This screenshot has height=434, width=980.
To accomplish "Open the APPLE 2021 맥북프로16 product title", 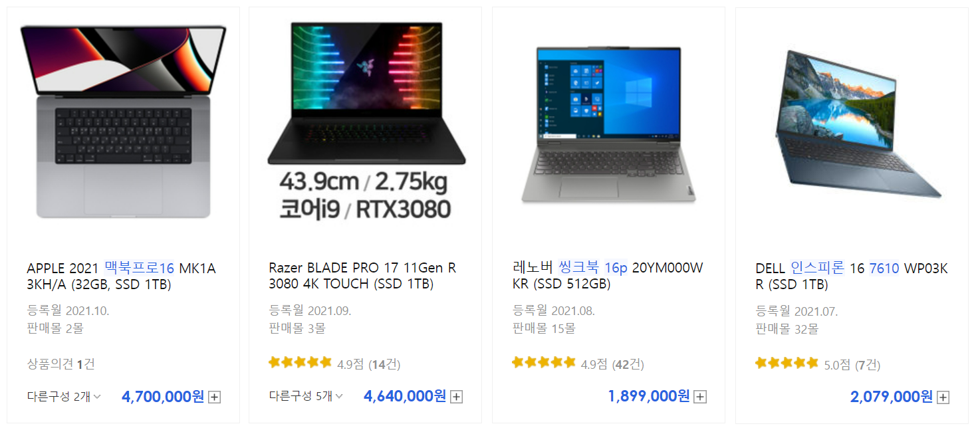I will point(122,276).
